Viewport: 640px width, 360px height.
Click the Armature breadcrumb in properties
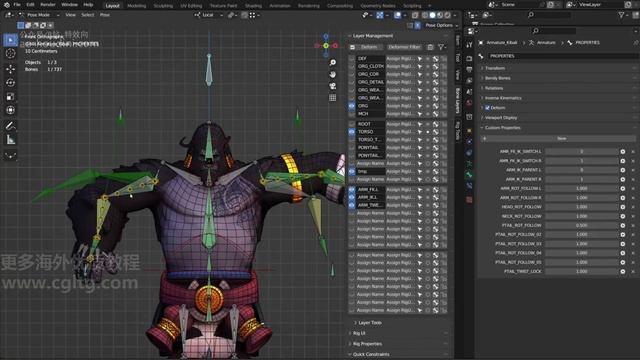click(x=546, y=42)
